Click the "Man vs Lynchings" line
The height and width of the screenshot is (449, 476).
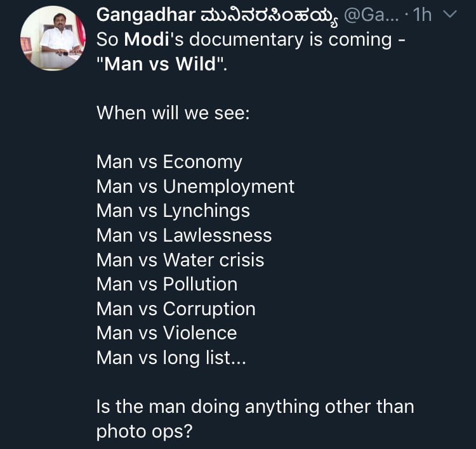[173, 211]
